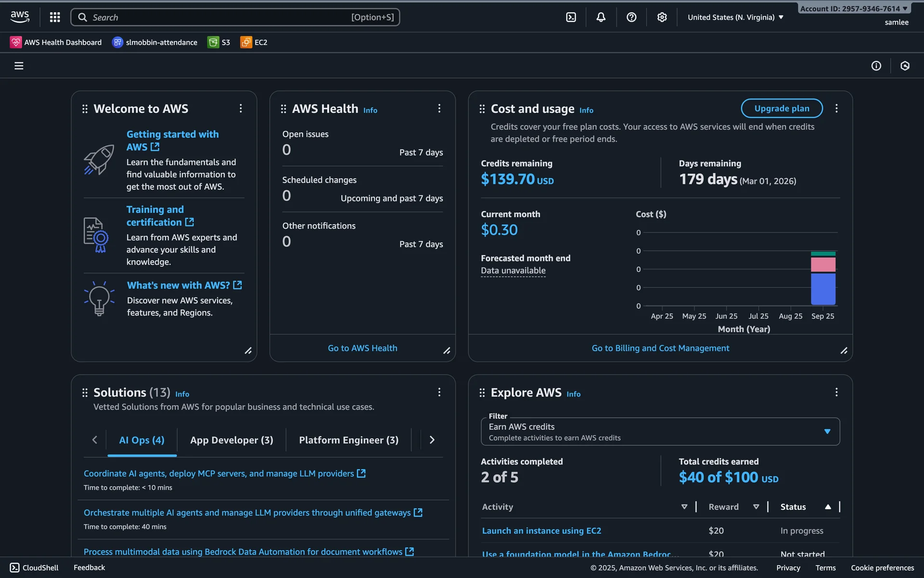Expand the hamburger side navigation menu
The image size is (924, 578).
(19, 66)
